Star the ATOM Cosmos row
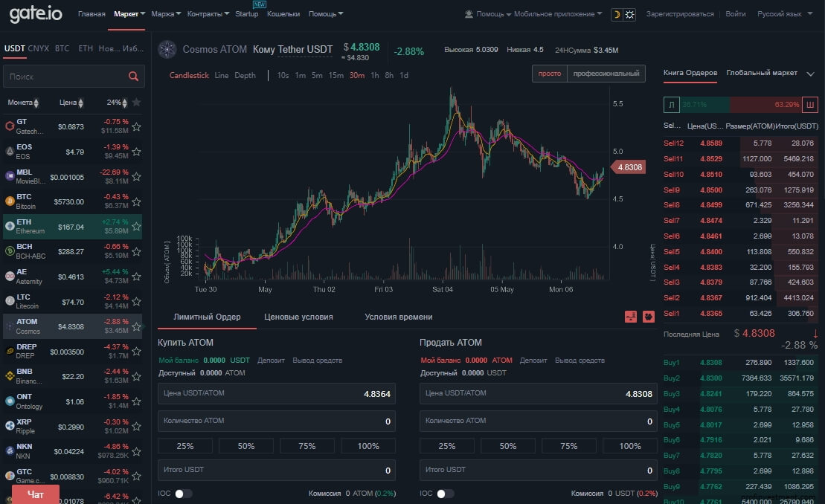This screenshot has height=504, width=825. (136, 326)
